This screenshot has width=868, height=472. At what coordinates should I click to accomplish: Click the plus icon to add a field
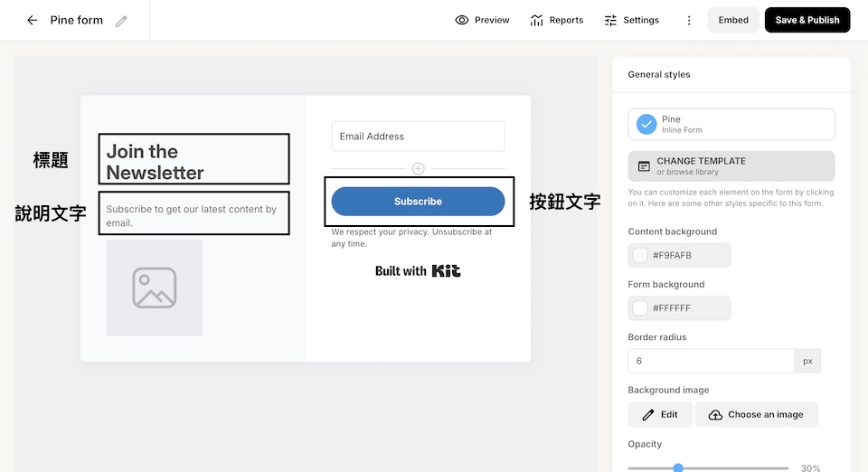[418, 168]
